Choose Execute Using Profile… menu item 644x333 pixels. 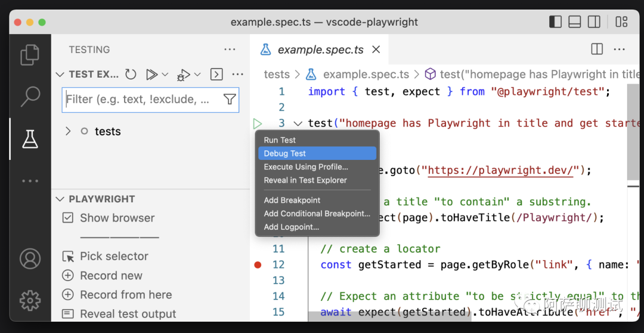(317, 167)
